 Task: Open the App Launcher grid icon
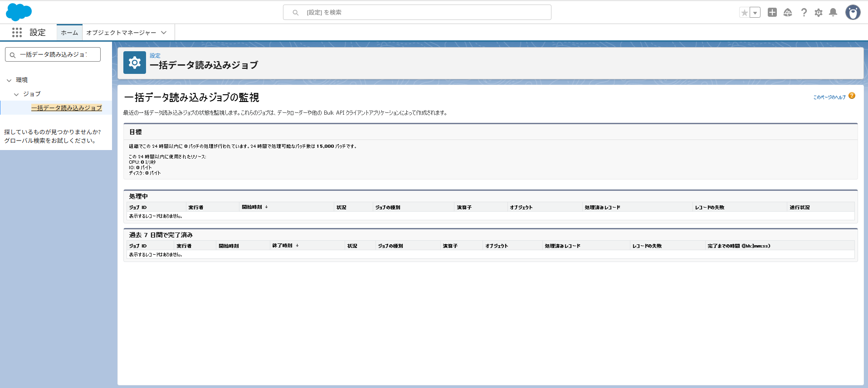point(17,32)
